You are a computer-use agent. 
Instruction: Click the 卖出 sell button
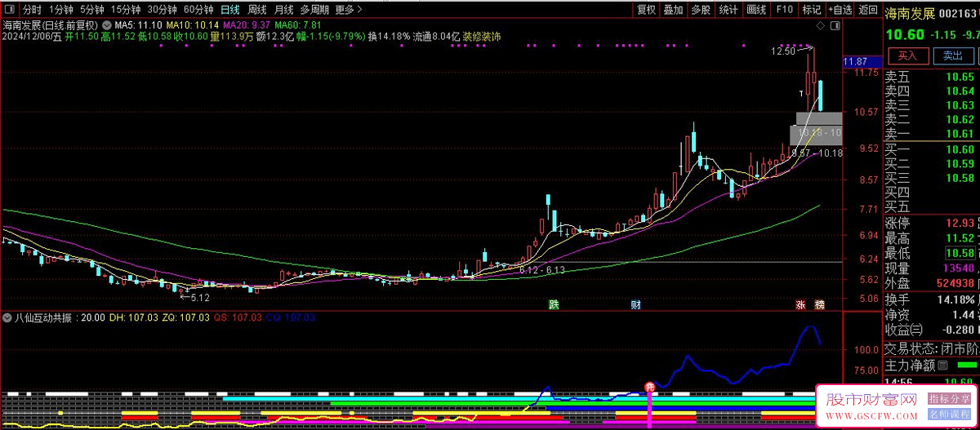[952, 55]
